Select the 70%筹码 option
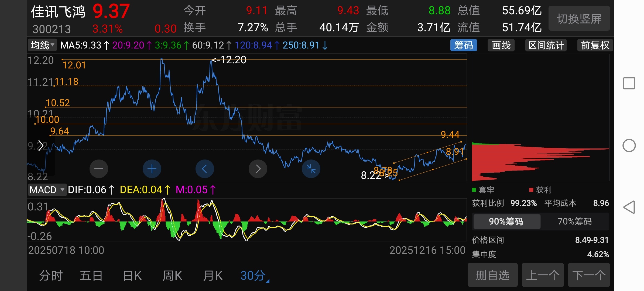 click(x=574, y=221)
